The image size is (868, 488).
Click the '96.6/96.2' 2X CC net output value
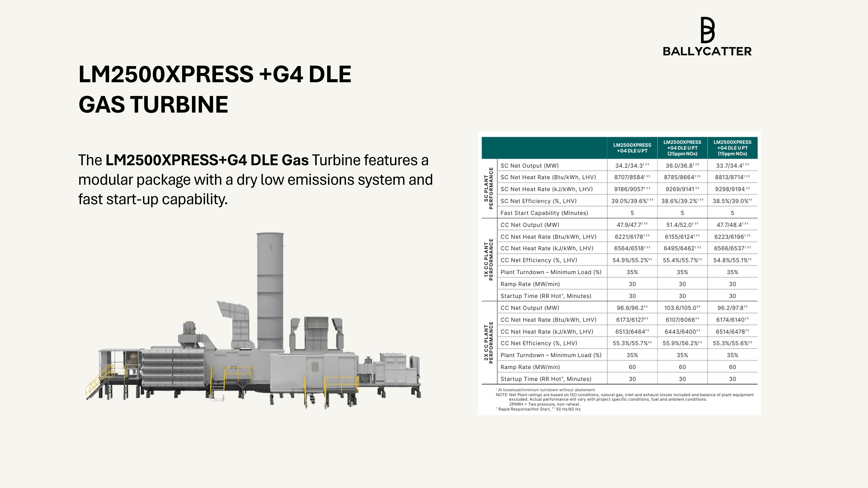[x=632, y=308]
